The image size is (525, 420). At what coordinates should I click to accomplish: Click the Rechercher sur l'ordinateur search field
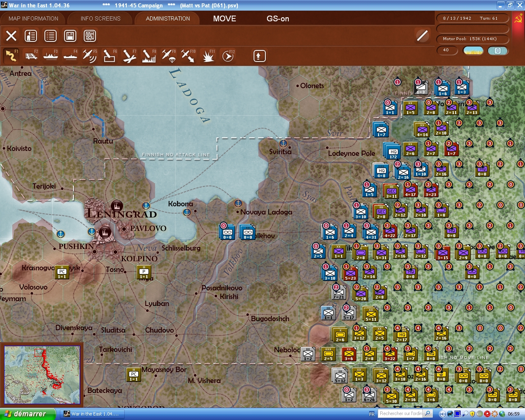401,413
